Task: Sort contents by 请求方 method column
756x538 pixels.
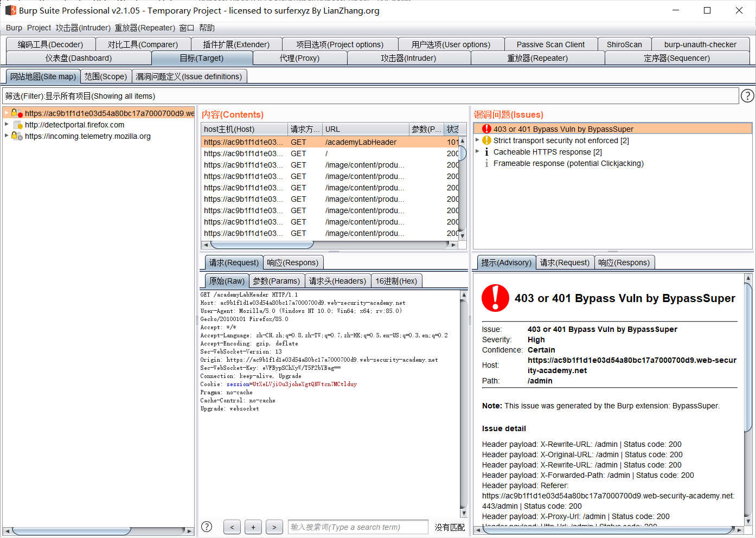Action: (305, 129)
